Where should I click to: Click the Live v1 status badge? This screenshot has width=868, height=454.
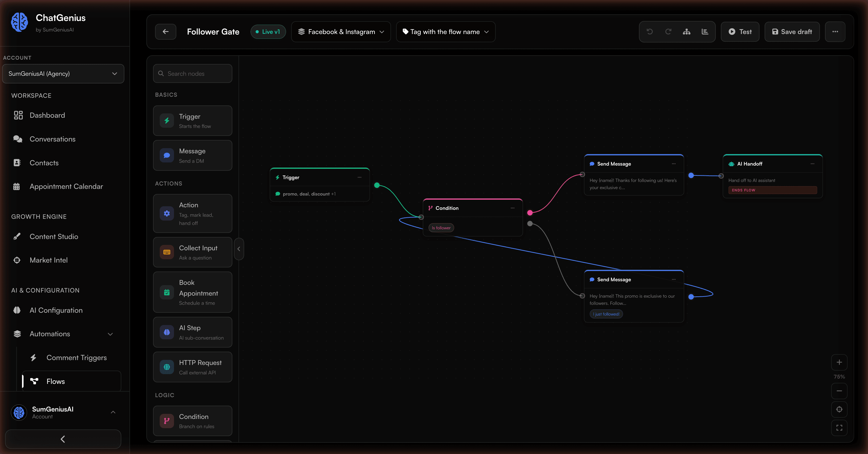(x=268, y=32)
